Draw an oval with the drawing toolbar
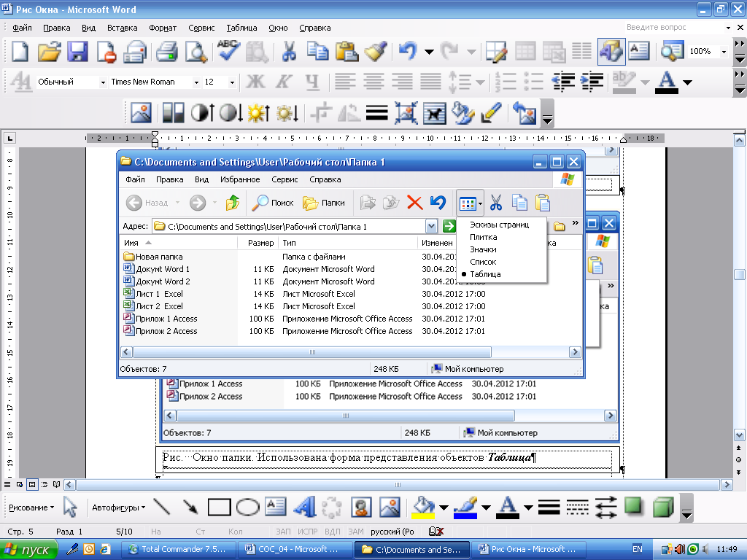This screenshot has height=560, width=747. [x=248, y=507]
